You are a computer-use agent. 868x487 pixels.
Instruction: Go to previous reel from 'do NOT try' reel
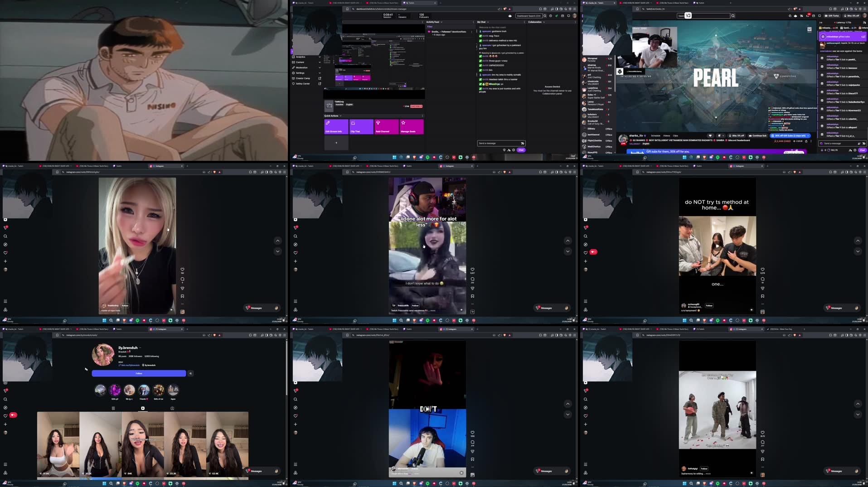858,241
